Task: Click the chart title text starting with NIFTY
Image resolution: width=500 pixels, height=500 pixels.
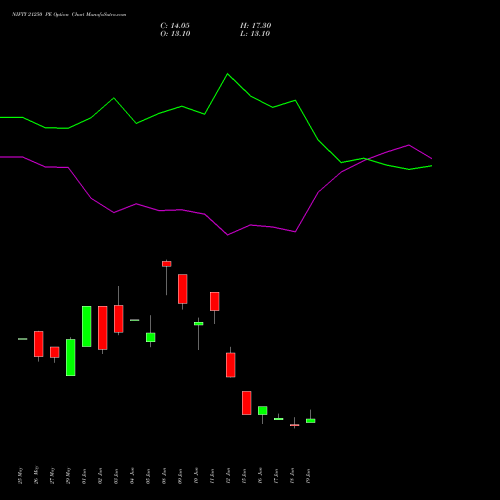Action: click(69, 15)
